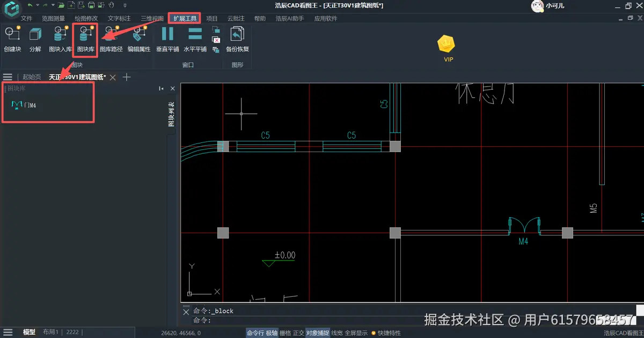Toggle 正交 ortho mode

[x=298, y=333]
